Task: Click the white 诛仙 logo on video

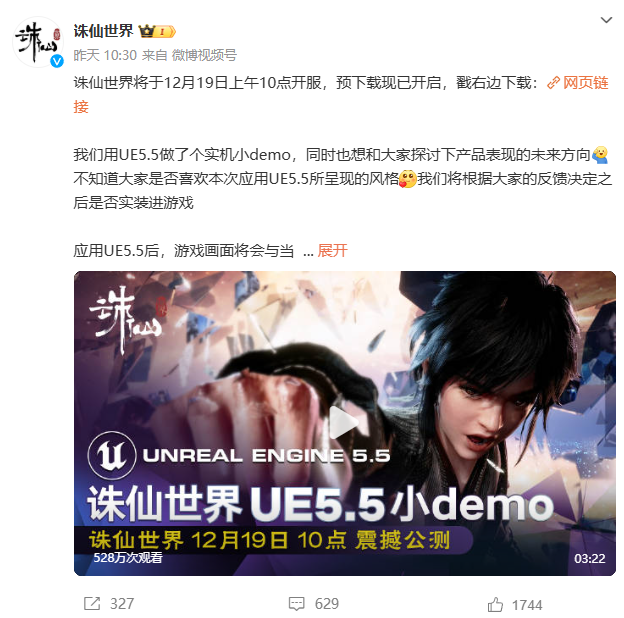Action: pyautogui.click(x=126, y=320)
